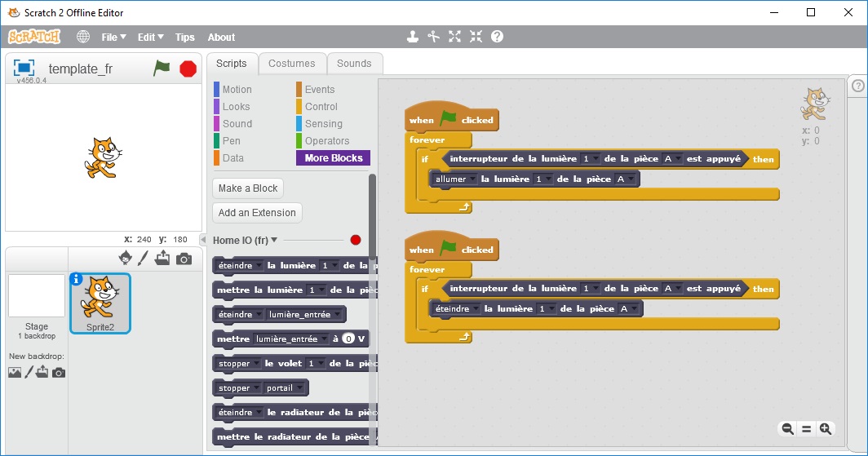Viewport: 868px width, 456px height.
Task: Open the File menu
Action: point(113,37)
